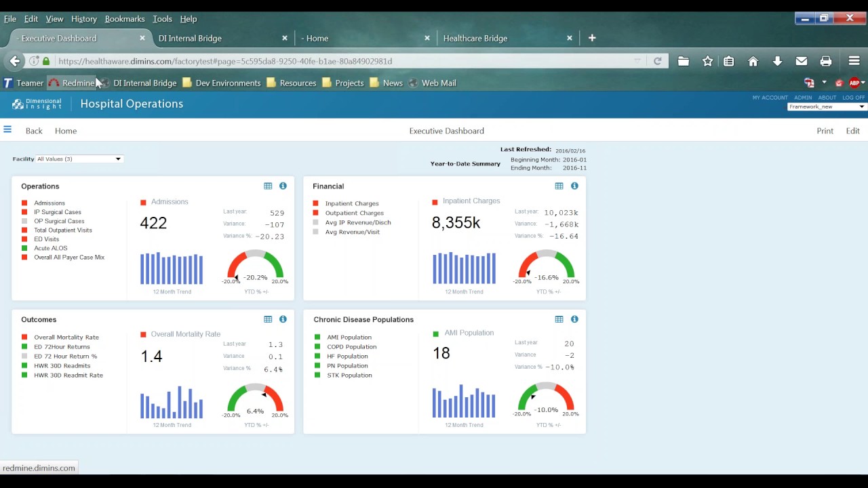Show info for Operations panel

click(x=283, y=186)
